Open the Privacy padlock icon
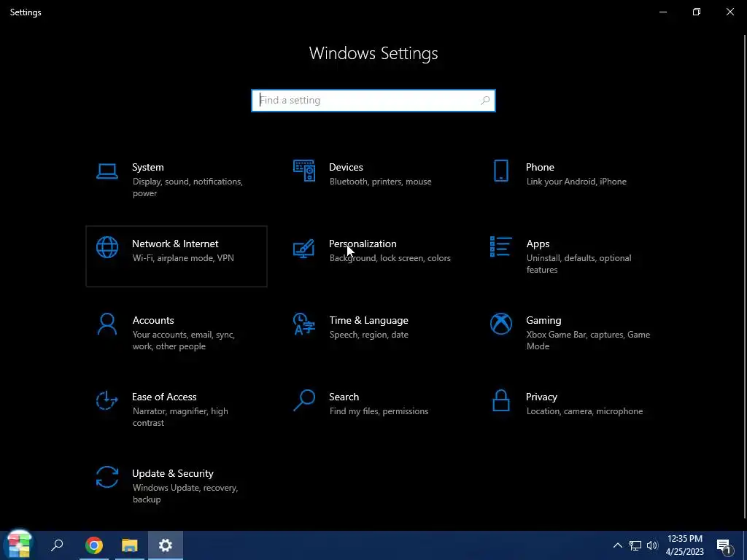747x560 pixels. [500, 400]
